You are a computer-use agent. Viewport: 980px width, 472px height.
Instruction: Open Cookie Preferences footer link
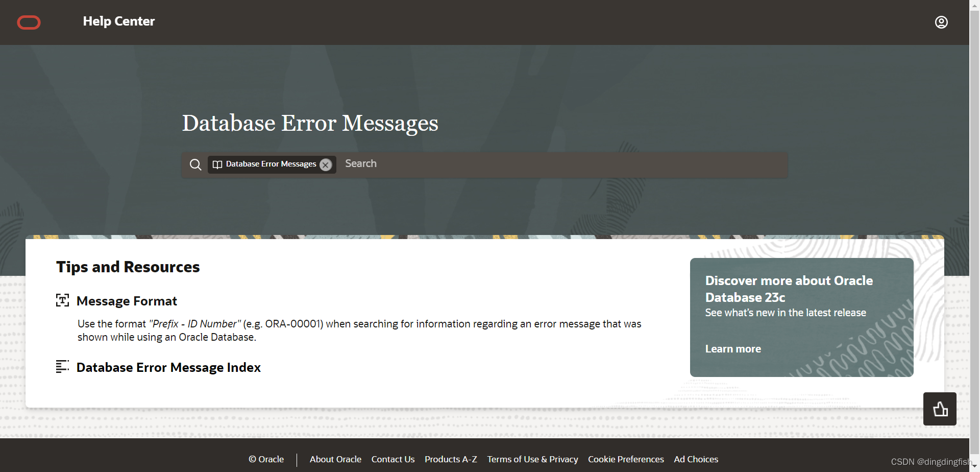626,459
